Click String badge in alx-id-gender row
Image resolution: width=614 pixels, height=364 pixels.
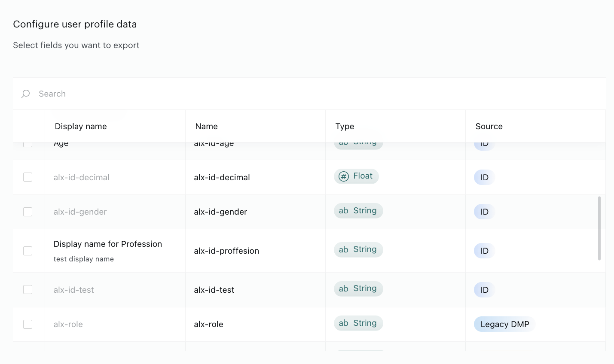click(x=358, y=211)
